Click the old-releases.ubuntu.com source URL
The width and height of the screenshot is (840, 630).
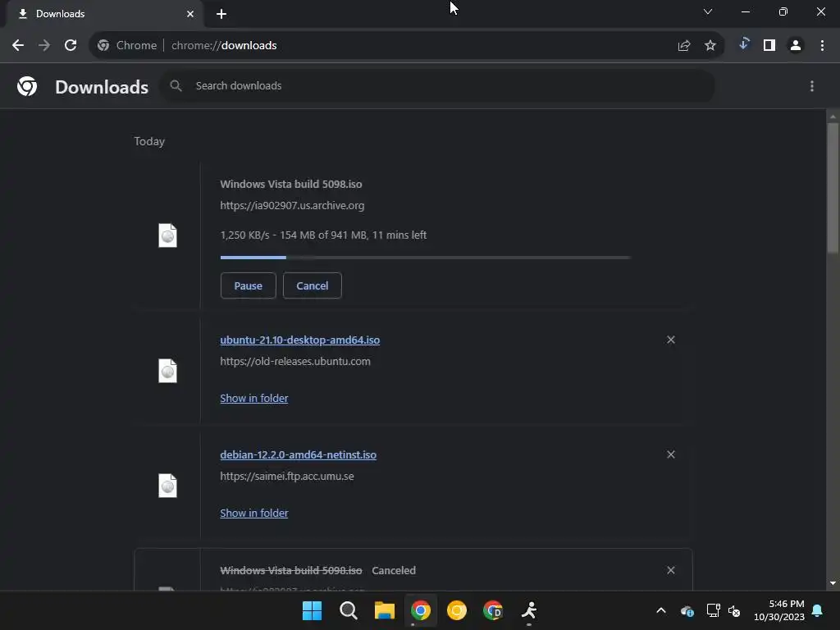coord(295,362)
